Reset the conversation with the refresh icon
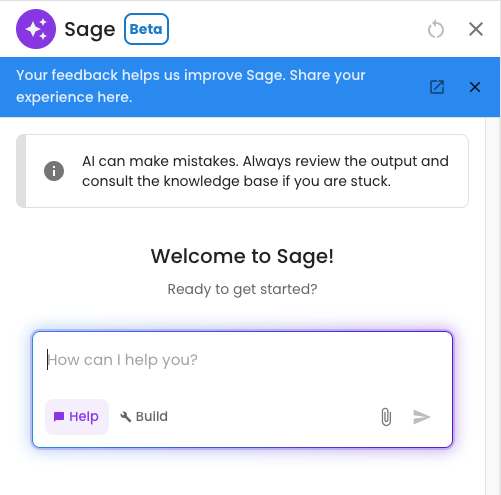This screenshot has width=501, height=495. click(x=436, y=29)
